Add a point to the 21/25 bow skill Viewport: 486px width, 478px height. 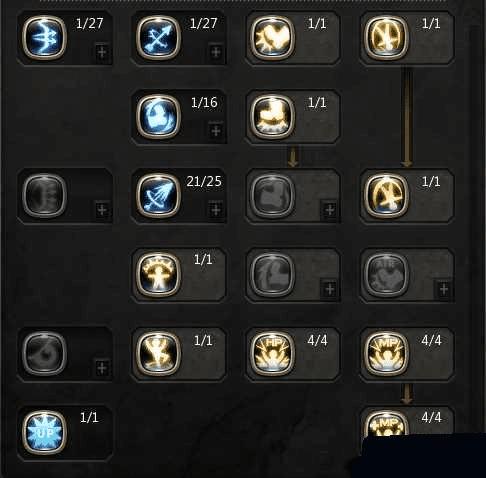click(216, 210)
